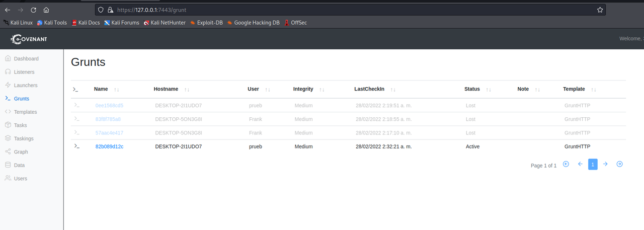Viewport: 644px width, 230px height.
Task: Open the Taskings sidebar item
Action: tap(19, 138)
